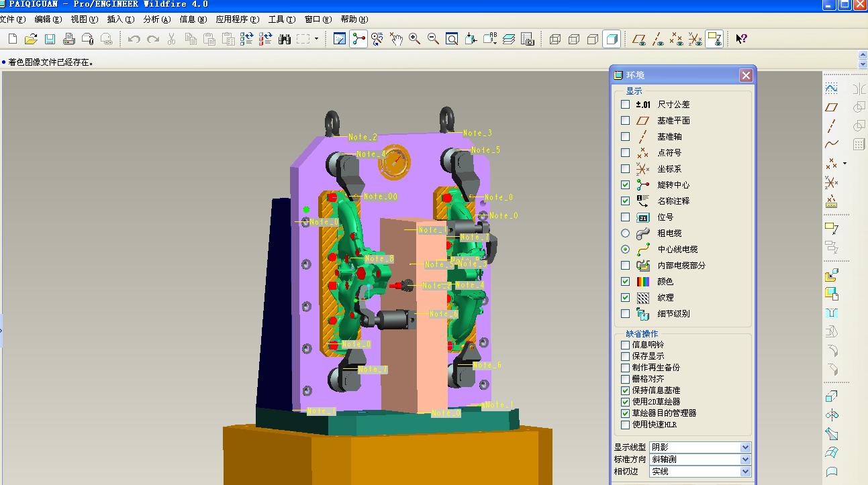Image resolution: width=868 pixels, height=485 pixels.
Task: Select the Zoom In magnifier
Action: click(415, 39)
